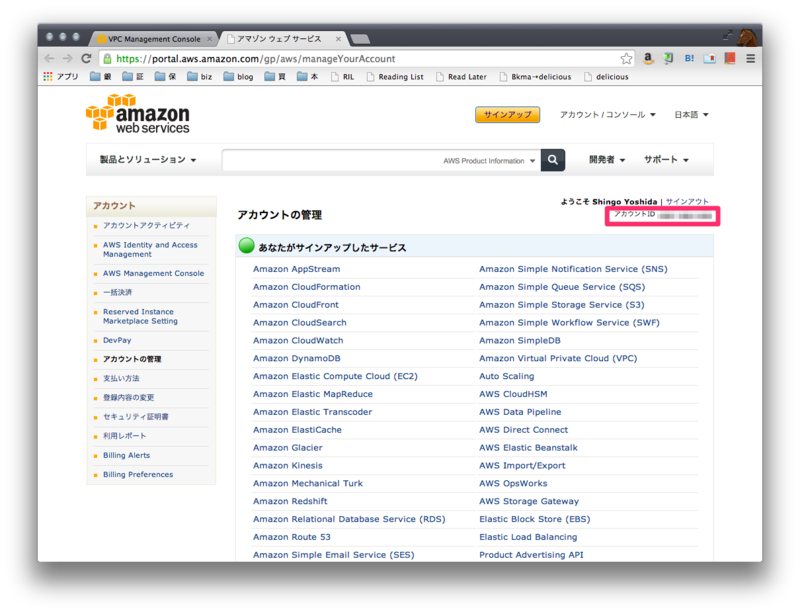Open 一括決済 sidebar item
This screenshot has width=800, height=614.
(117, 292)
